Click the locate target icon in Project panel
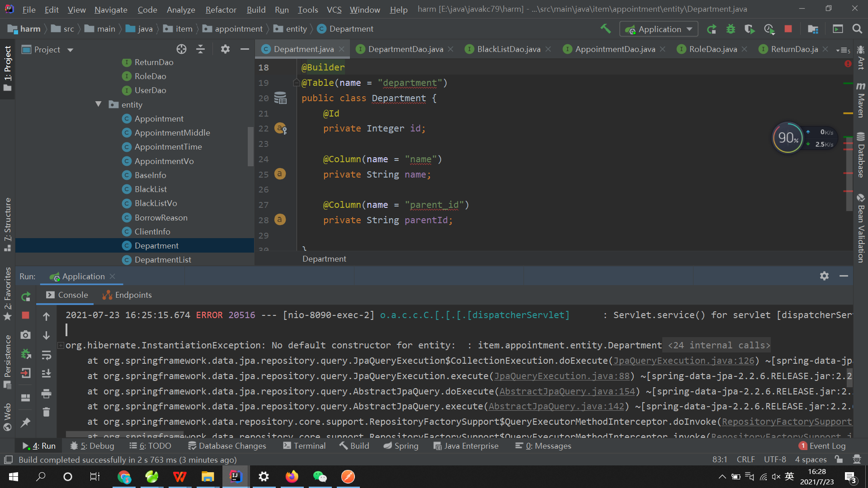The image size is (868, 488). [181, 49]
